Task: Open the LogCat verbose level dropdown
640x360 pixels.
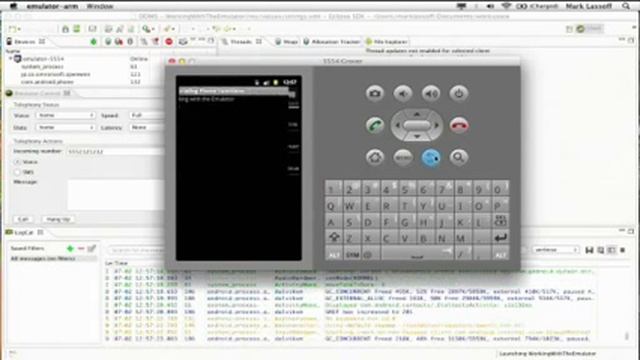Action: tap(556, 250)
